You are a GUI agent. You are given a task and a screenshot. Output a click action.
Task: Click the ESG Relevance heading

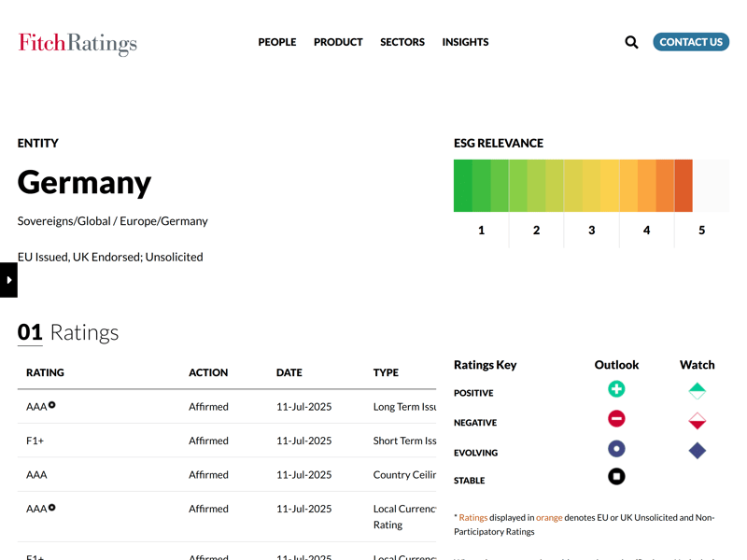coord(499,144)
